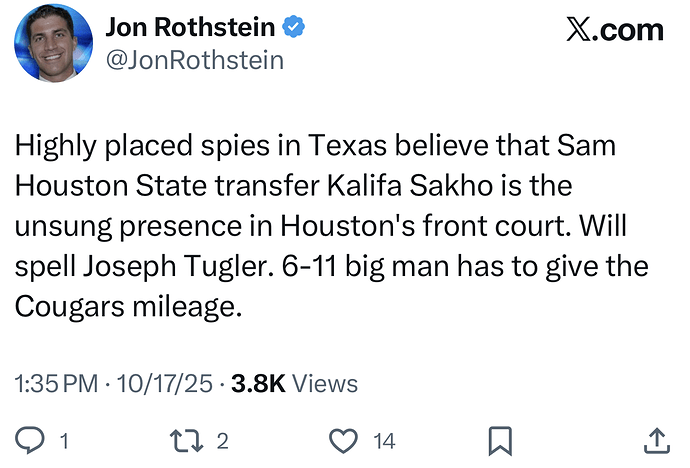The image size is (690, 468).
Task: Click the @JonRothstein handle
Action: pyautogui.click(x=194, y=60)
